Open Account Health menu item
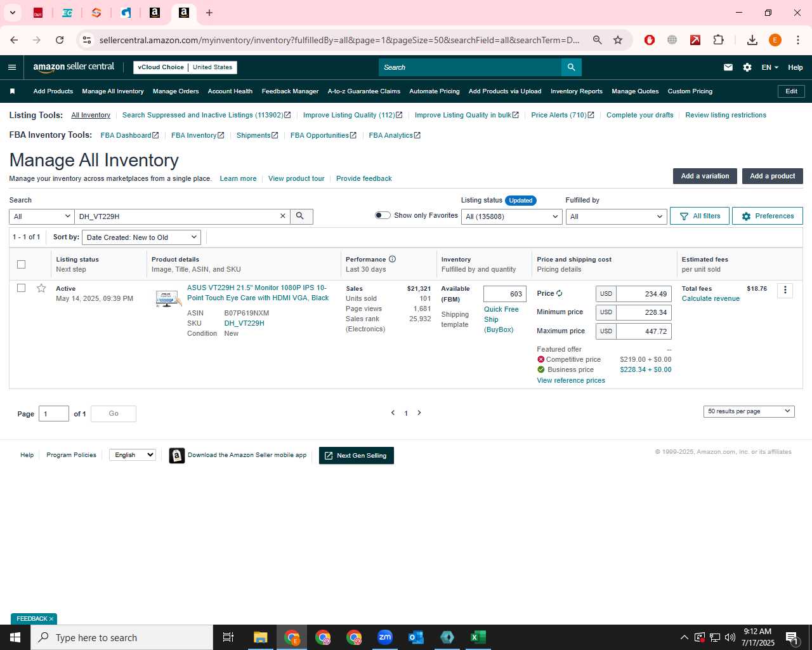 coord(230,91)
